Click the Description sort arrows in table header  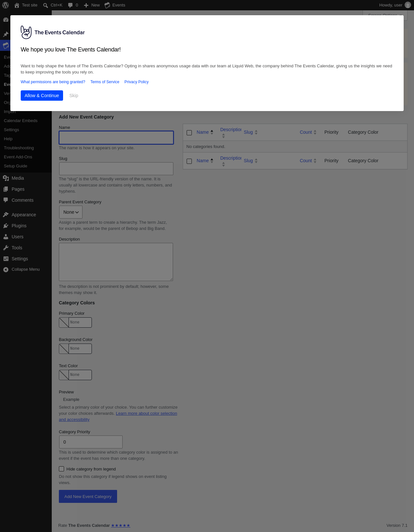(223, 136)
